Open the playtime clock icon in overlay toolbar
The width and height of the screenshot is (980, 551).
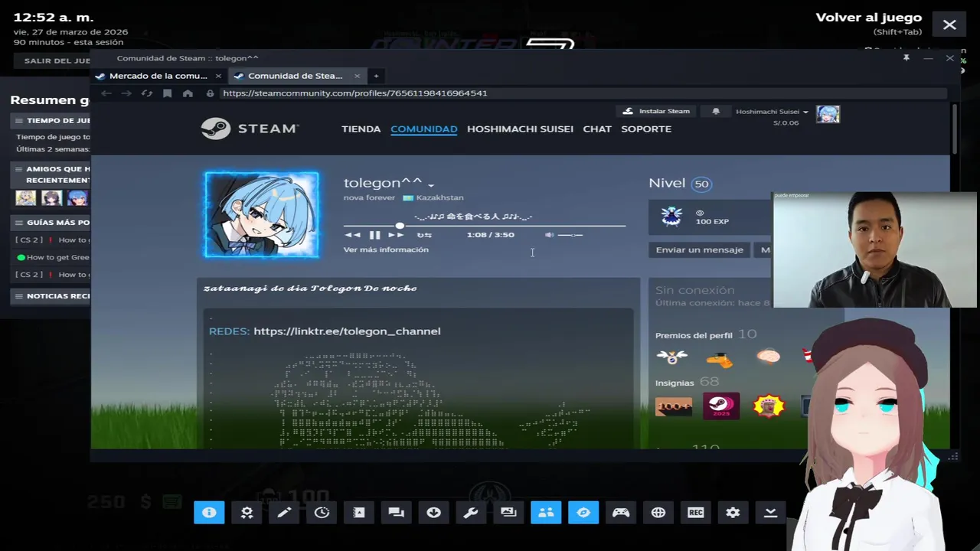[322, 513]
